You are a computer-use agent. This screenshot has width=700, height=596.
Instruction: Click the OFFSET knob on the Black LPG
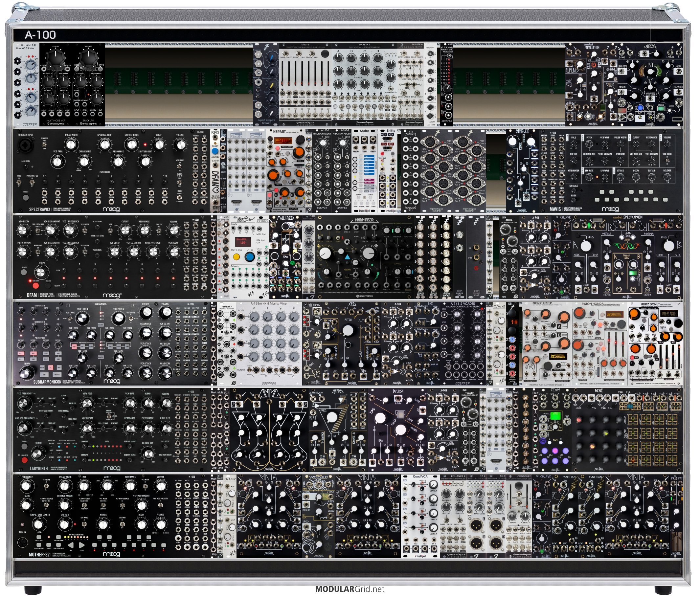coord(88,58)
